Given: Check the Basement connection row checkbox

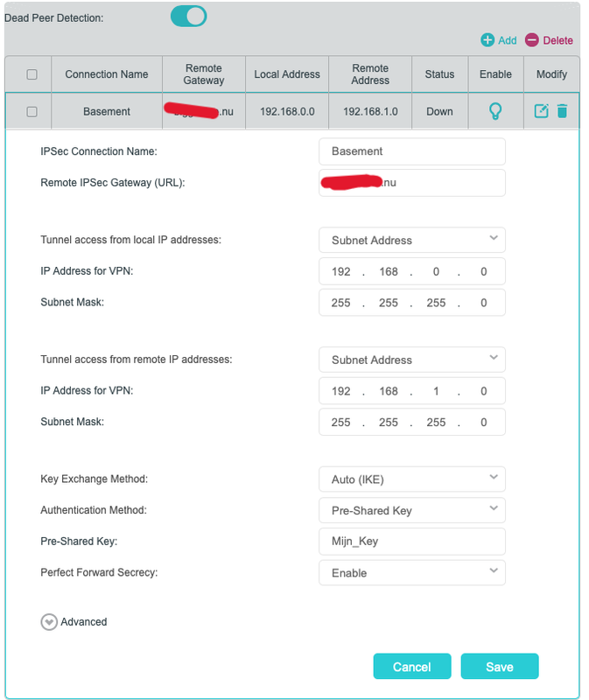Looking at the screenshot, I should click(32, 112).
